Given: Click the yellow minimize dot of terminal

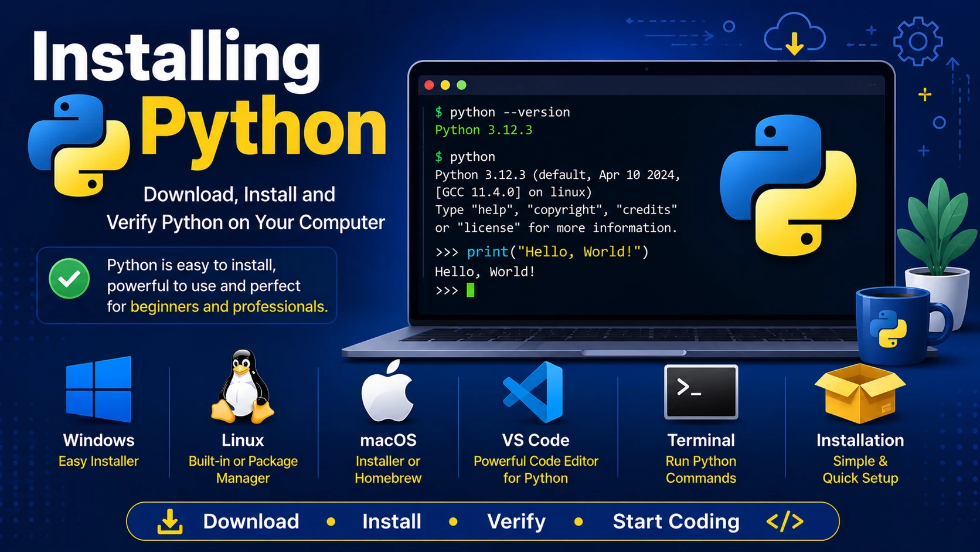Looking at the screenshot, I should pos(445,85).
